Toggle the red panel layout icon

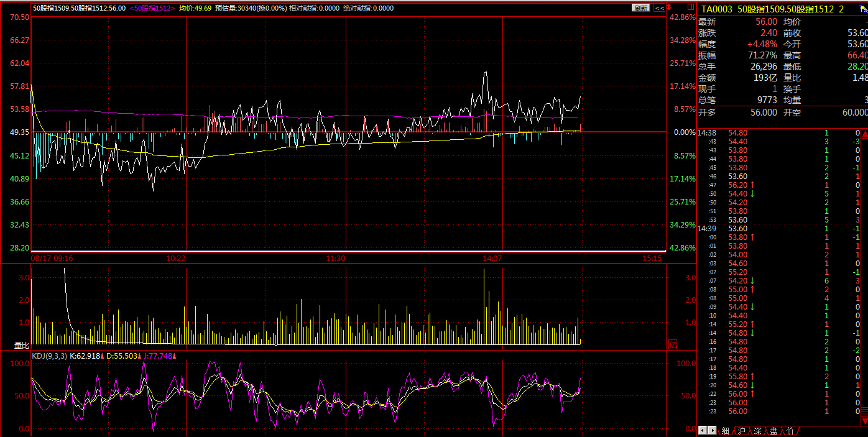pyautogui.click(x=690, y=6)
